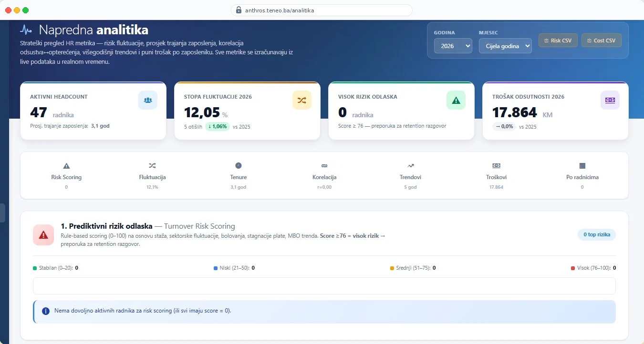Screen dimensions: 644x344
Task: Click the link icon above Korelacija
Action: click(324, 166)
